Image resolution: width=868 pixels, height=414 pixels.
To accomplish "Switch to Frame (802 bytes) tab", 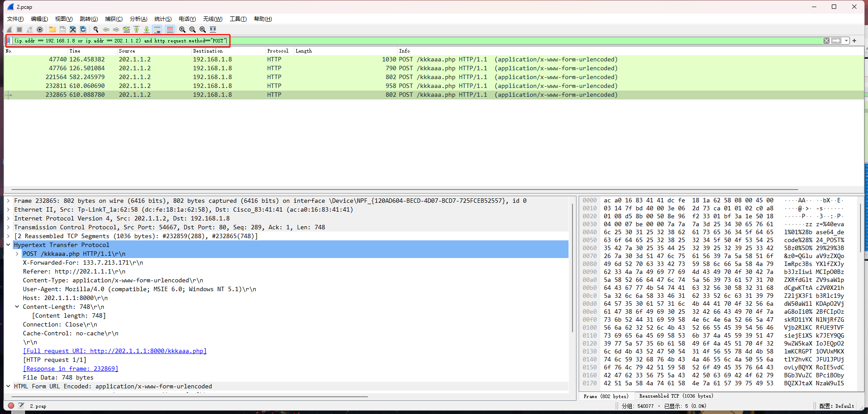I will pyautogui.click(x=606, y=396).
